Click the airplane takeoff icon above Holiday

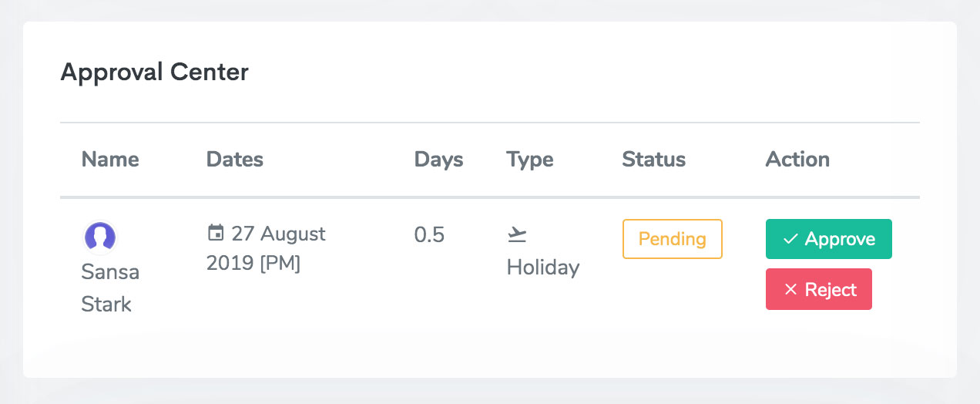coord(517,234)
